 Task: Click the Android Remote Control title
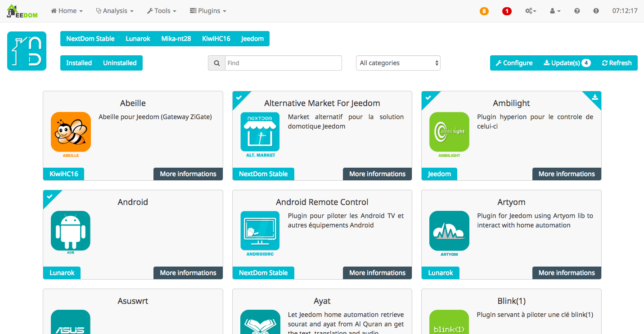(322, 202)
